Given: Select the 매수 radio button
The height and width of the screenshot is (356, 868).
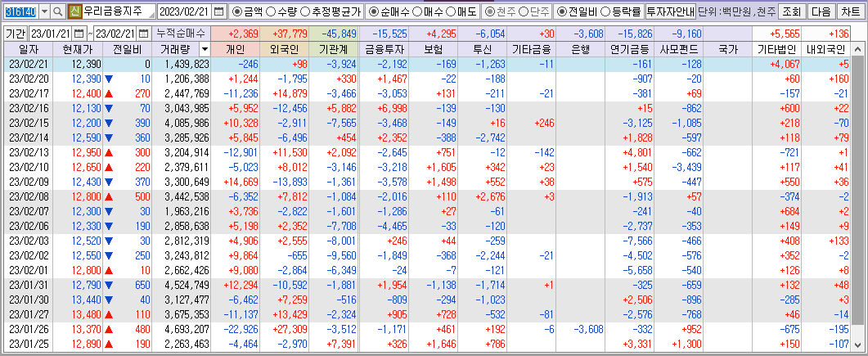Looking at the screenshot, I should coord(418,11).
